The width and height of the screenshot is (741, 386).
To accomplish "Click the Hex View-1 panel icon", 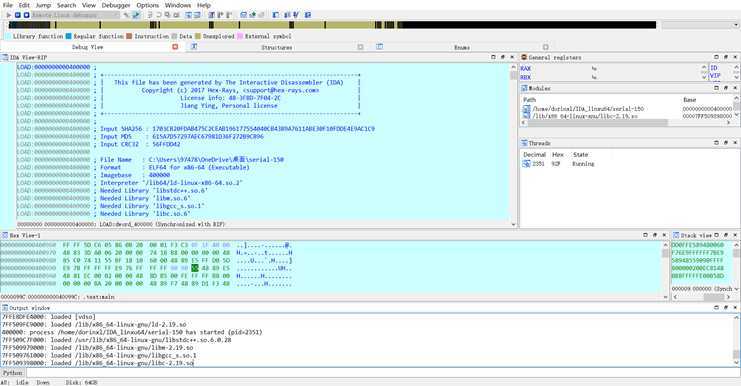I will tap(5, 235).
